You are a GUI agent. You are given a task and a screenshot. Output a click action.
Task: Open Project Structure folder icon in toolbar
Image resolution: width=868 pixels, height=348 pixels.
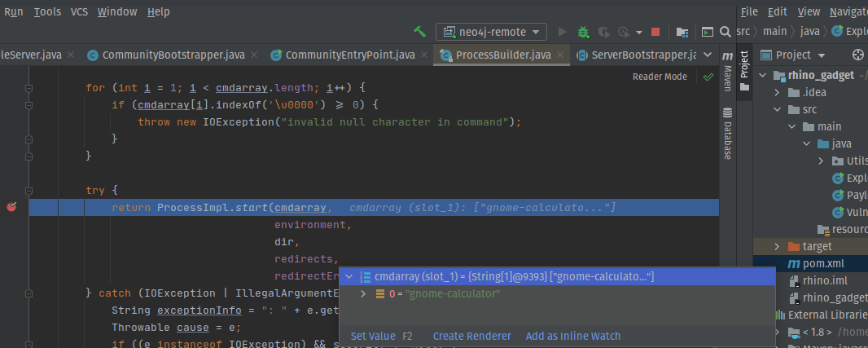click(682, 32)
